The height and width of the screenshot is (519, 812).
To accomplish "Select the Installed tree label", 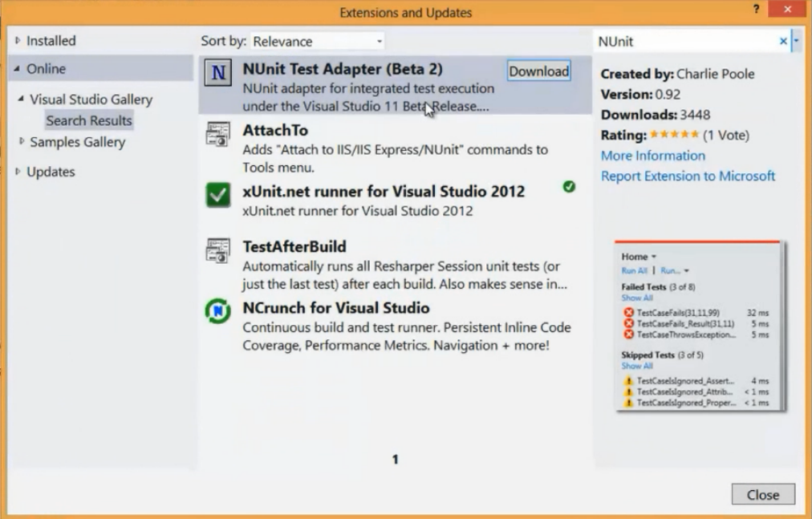I will coord(51,40).
